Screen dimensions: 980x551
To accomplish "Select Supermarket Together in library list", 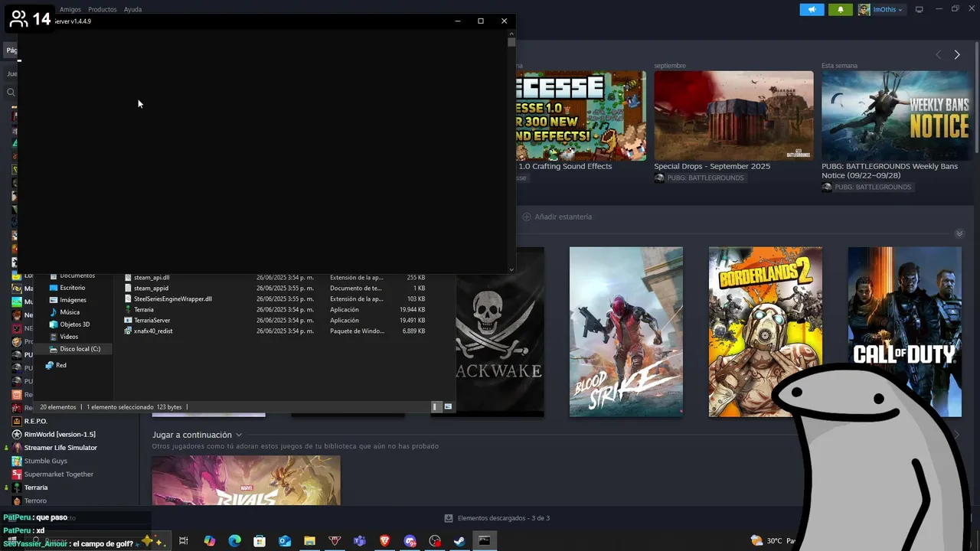I will click(58, 474).
